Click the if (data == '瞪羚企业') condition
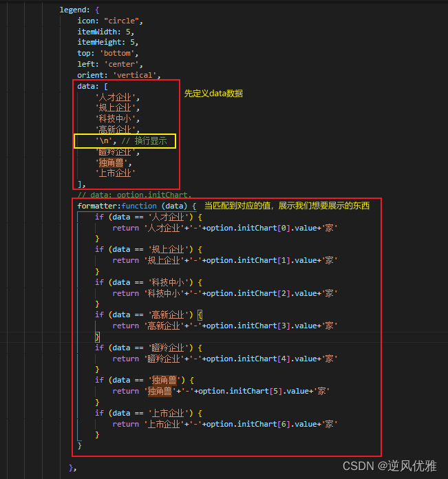Image resolution: width=448 pixels, height=479 pixels. click(149, 348)
